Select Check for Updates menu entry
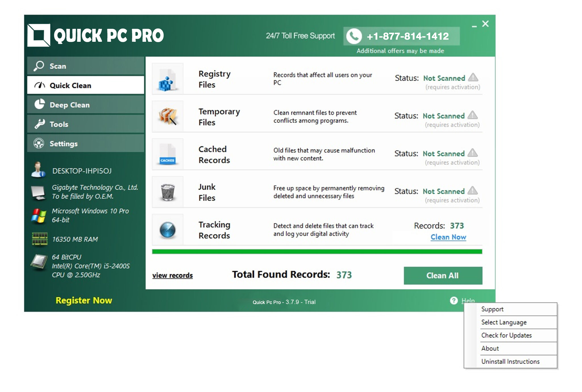 tap(506, 335)
